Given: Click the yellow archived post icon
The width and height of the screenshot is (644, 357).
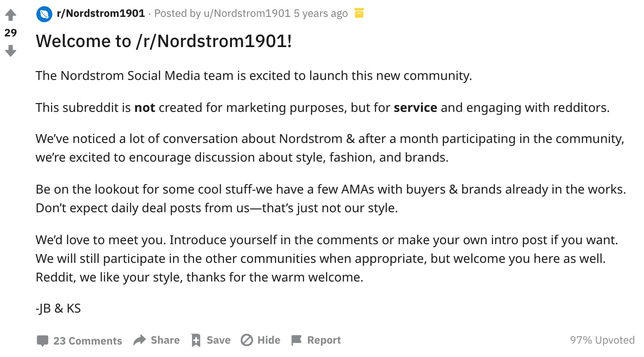Looking at the screenshot, I should click(x=359, y=13).
